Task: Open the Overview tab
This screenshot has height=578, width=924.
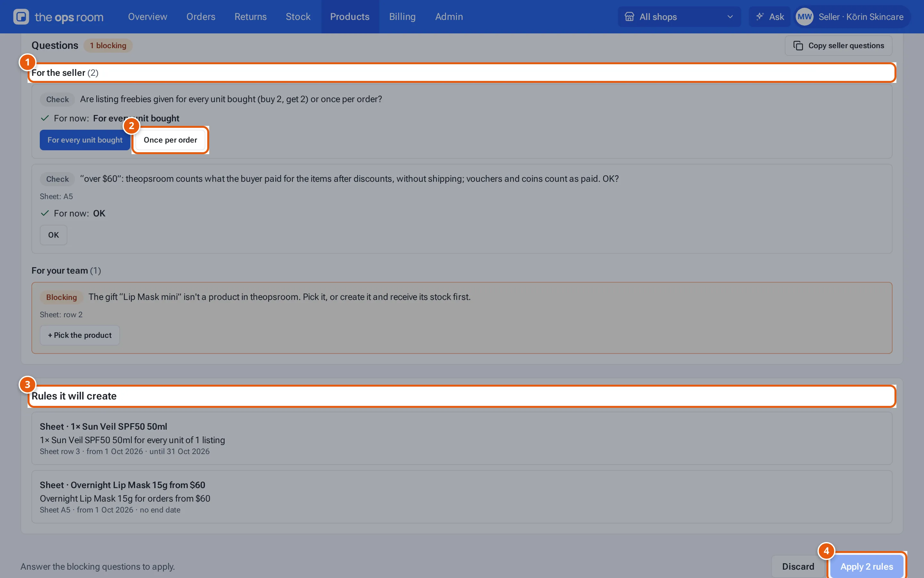Action: pyautogui.click(x=147, y=17)
